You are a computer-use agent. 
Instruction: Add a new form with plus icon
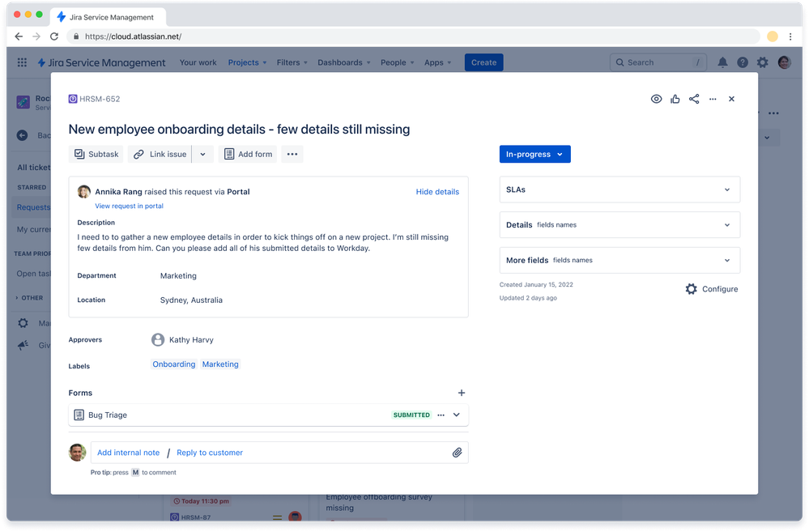462,394
